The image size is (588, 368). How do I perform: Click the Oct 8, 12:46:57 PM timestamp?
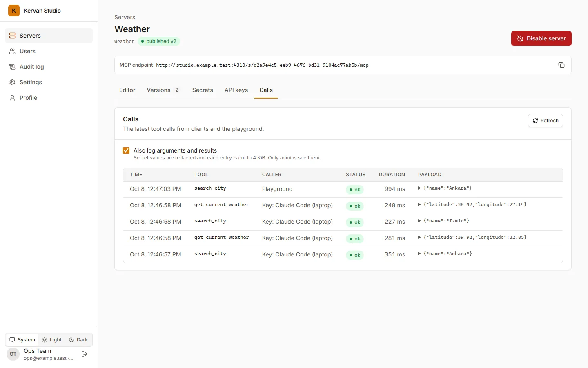click(x=156, y=254)
